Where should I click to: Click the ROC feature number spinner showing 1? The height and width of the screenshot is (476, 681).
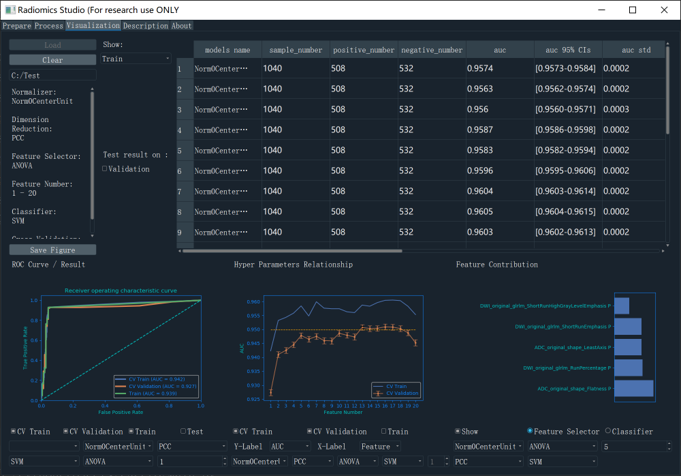[192, 461]
